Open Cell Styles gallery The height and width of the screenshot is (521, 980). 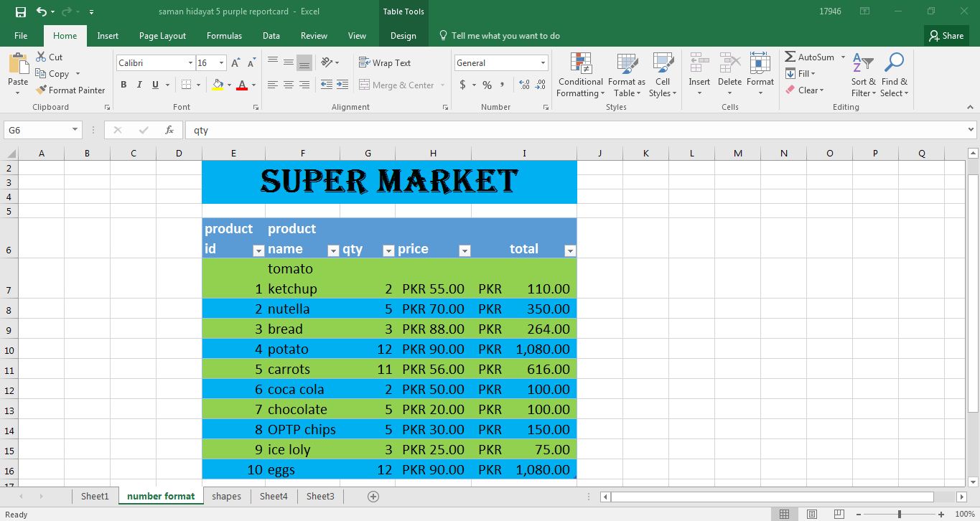(662, 75)
